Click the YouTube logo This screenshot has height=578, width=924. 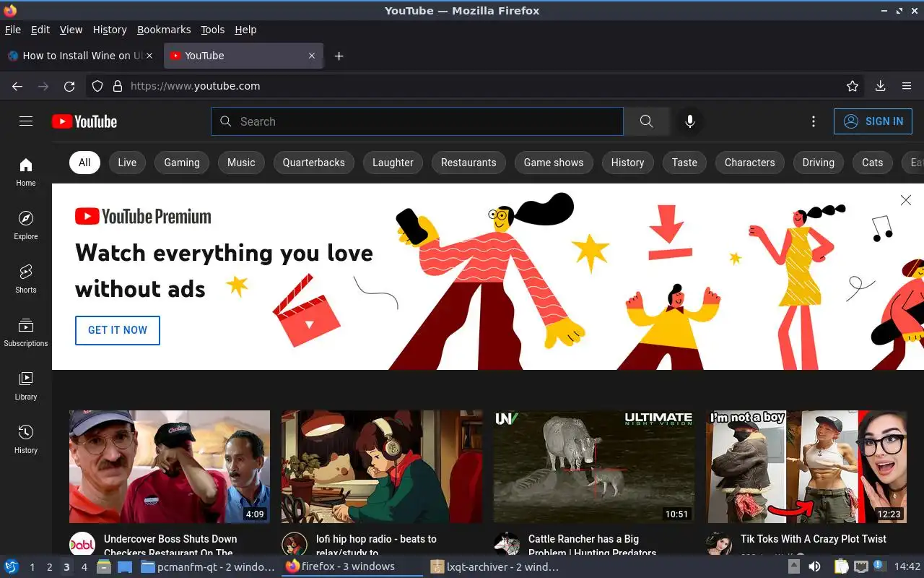coord(84,121)
